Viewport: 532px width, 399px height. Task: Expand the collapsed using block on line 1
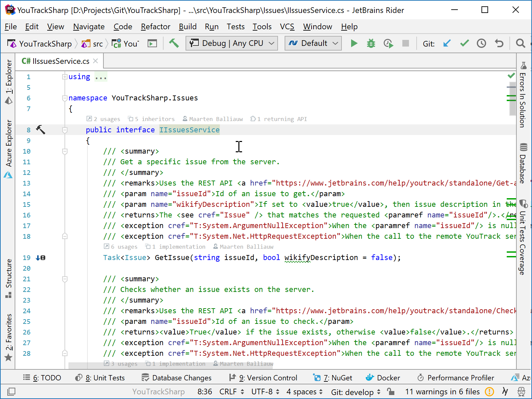pyautogui.click(x=65, y=77)
